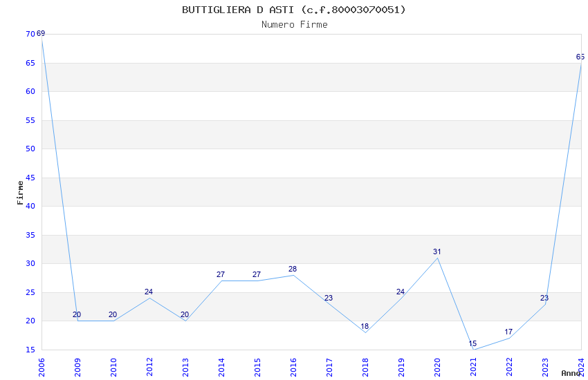Screen dimensions: 588x380
Task: Pick the data value 27 above 2014
Action: click(x=221, y=274)
